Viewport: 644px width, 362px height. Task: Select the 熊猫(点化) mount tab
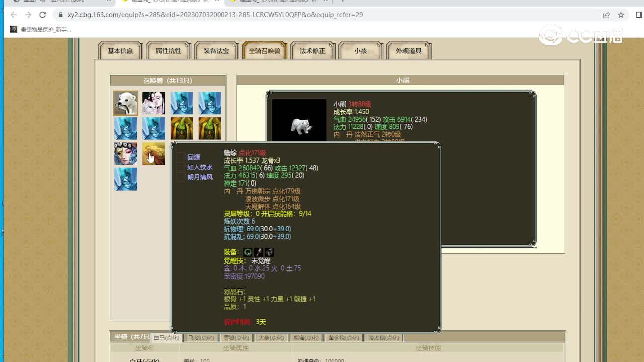pos(305,338)
